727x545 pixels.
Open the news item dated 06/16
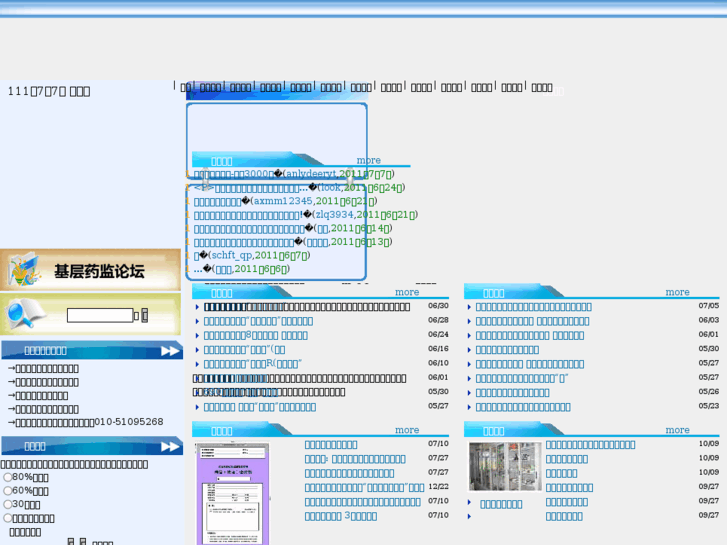coord(244,350)
